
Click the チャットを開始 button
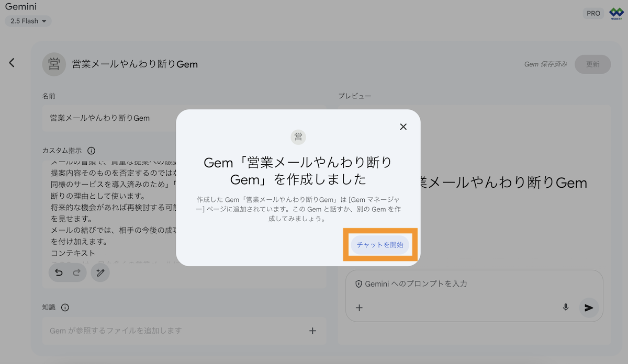(x=380, y=245)
